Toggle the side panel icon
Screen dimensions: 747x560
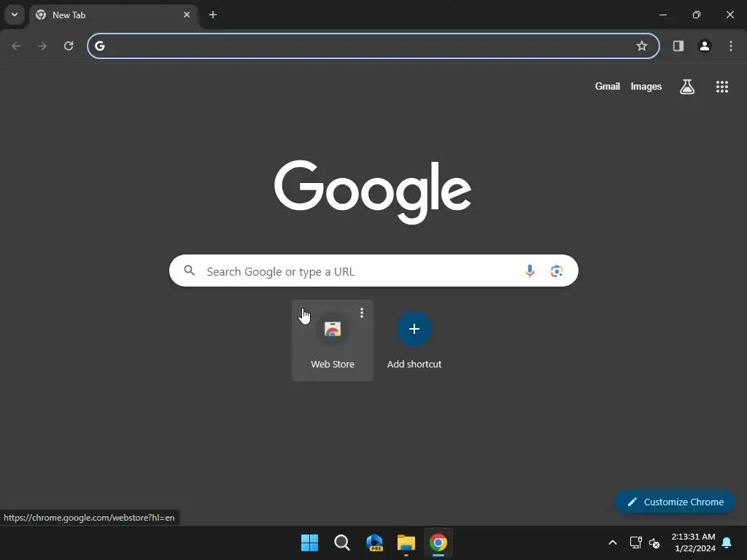(x=678, y=46)
